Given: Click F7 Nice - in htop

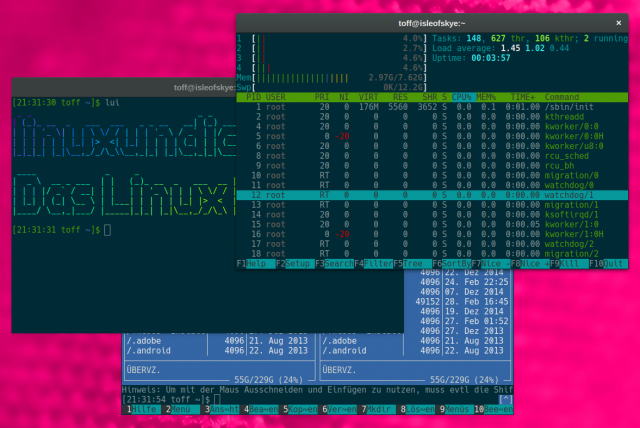Looking at the screenshot, I should pos(491,264).
